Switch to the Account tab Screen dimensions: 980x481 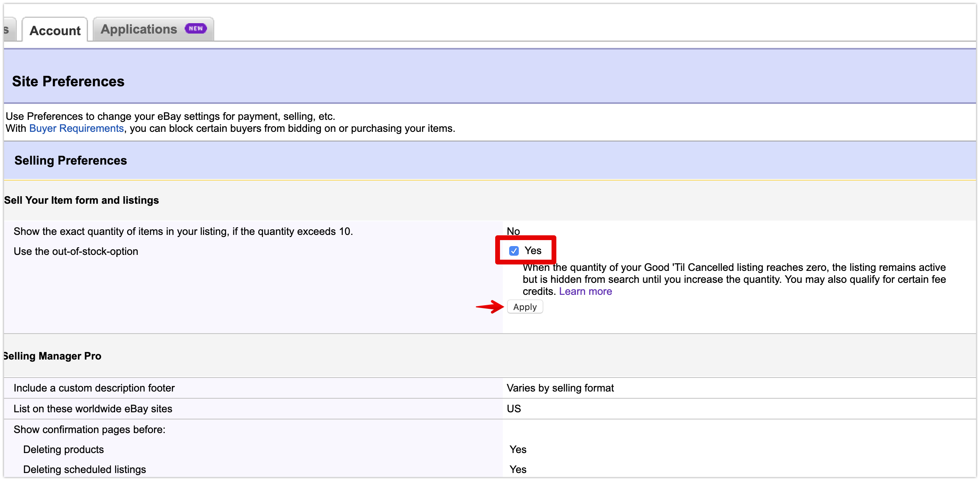click(x=55, y=30)
